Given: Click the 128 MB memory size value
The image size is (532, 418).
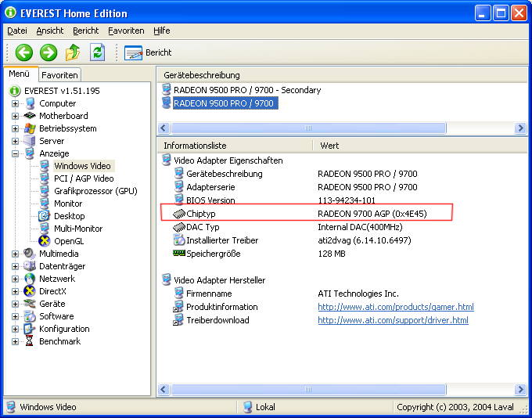Looking at the screenshot, I should click(x=332, y=254).
